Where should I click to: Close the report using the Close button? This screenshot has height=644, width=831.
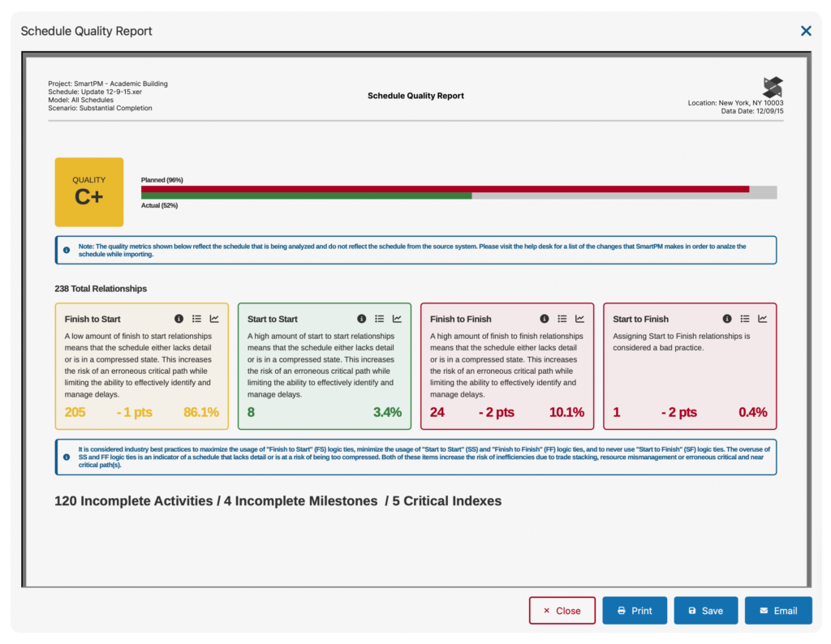tap(562, 611)
